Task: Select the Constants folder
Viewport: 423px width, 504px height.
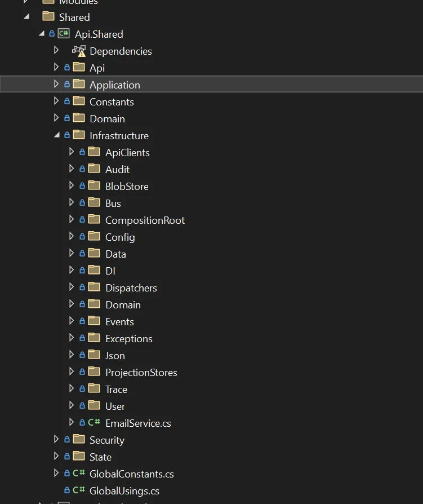Action: tap(112, 102)
